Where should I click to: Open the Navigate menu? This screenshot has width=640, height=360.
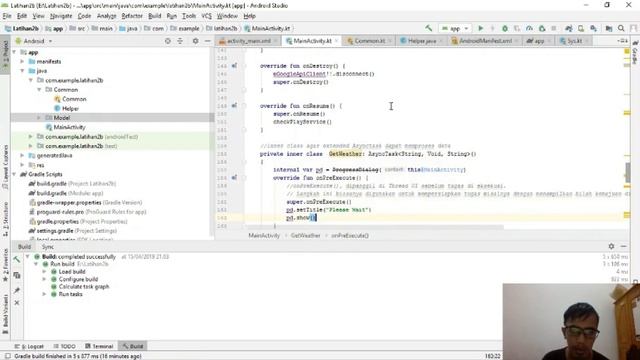tap(61, 16)
